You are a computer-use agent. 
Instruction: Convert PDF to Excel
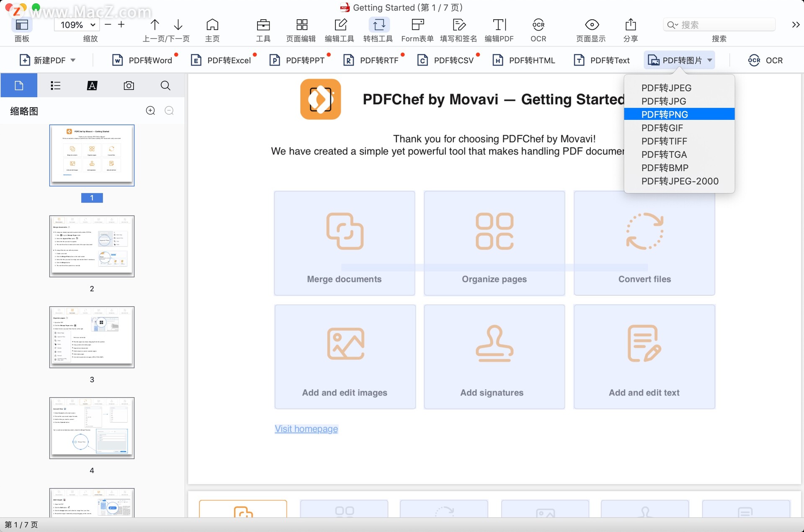coord(222,60)
